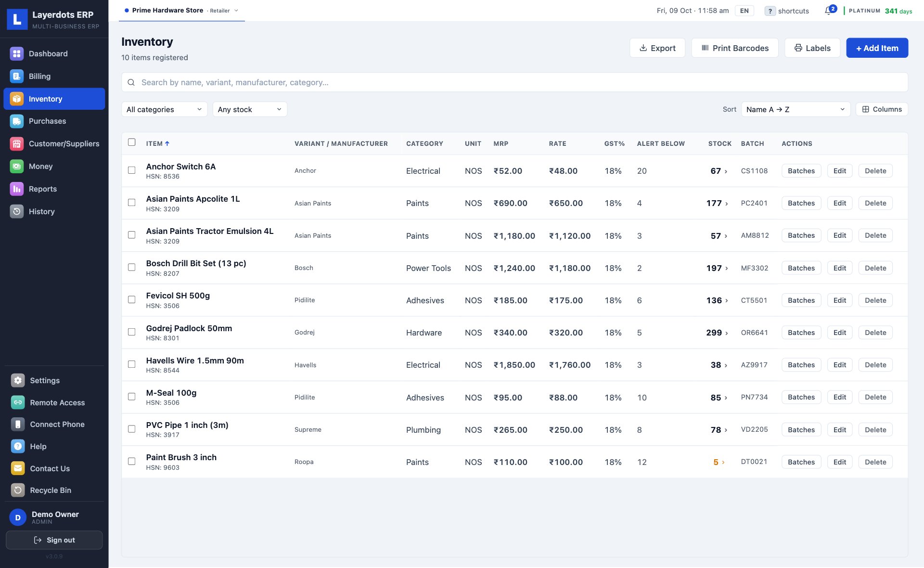Expand stock details for Godrej Padlock 50mm
This screenshot has width=924, height=568.
click(x=717, y=333)
